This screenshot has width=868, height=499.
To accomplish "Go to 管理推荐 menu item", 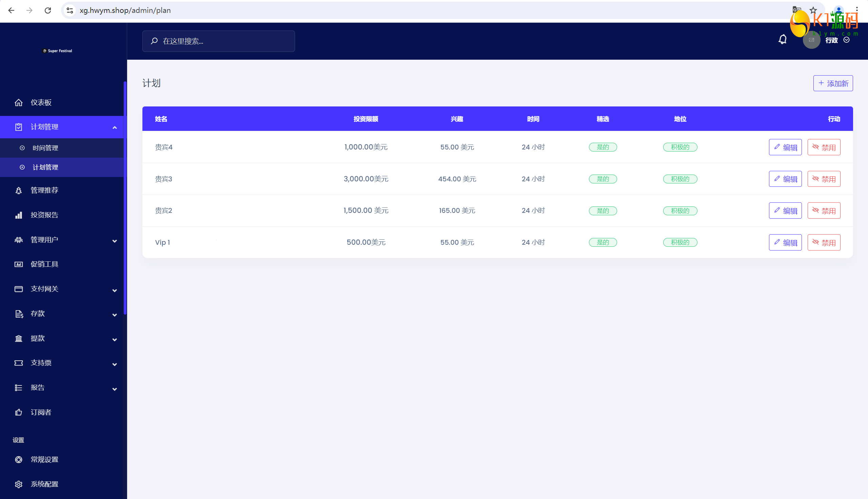I will [x=44, y=190].
